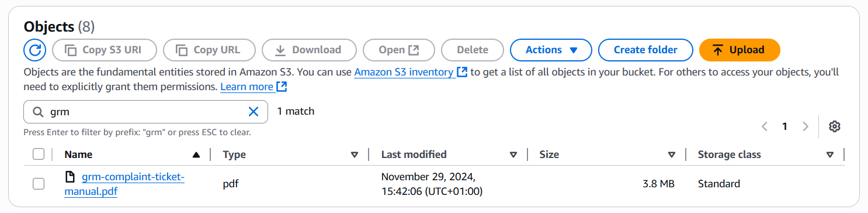The width and height of the screenshot is (868, 213).
Task: Refresh the objects list
Action: (34, 50)
